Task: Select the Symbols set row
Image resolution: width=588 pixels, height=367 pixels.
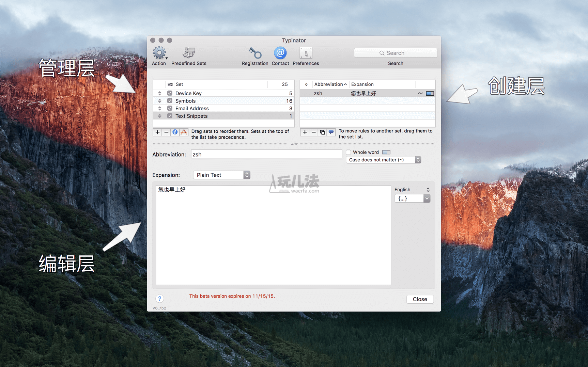Action: tap(223, 101)
